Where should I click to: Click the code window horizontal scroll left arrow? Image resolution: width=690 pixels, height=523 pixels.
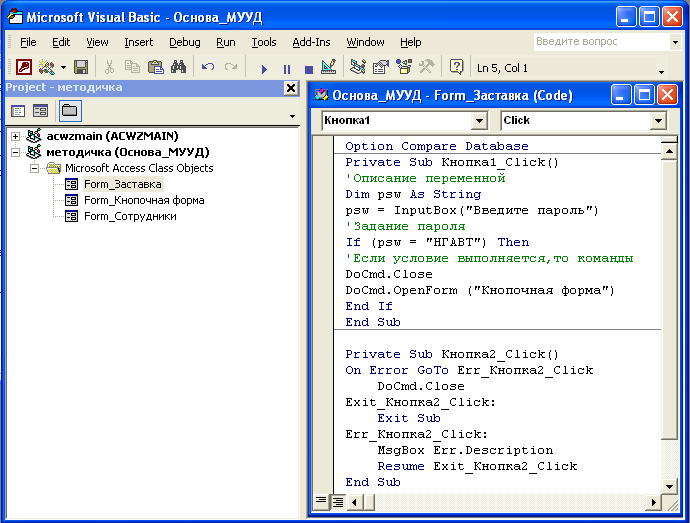[x=354, y=502]
